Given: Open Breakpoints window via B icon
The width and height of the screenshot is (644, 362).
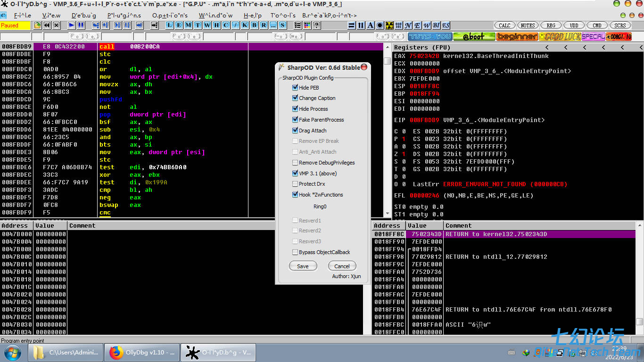Looking at the screenshot, I should [255, 25].
